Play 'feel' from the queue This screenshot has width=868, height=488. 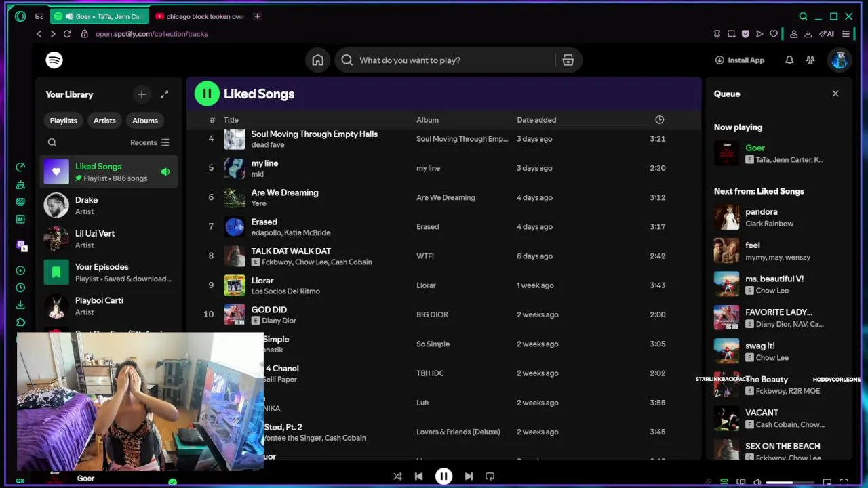point(778,251)
